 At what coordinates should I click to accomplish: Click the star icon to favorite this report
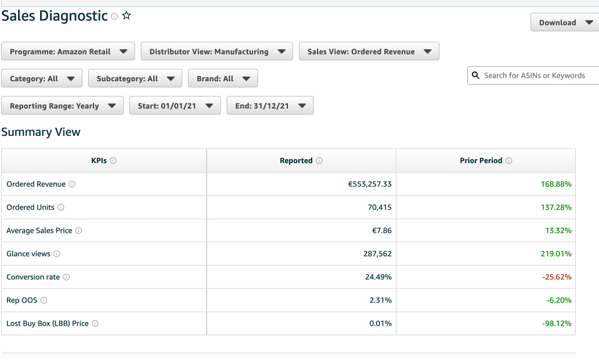point(127,16)
